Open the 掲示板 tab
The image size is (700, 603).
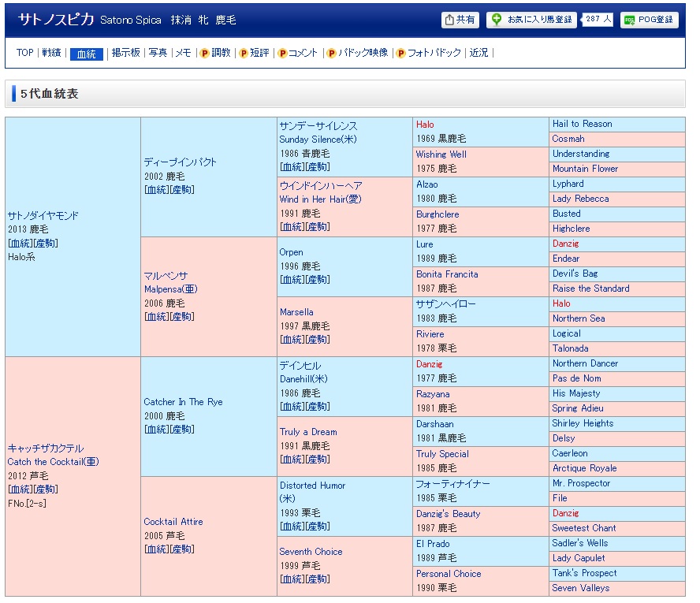[x=125, y=53]
